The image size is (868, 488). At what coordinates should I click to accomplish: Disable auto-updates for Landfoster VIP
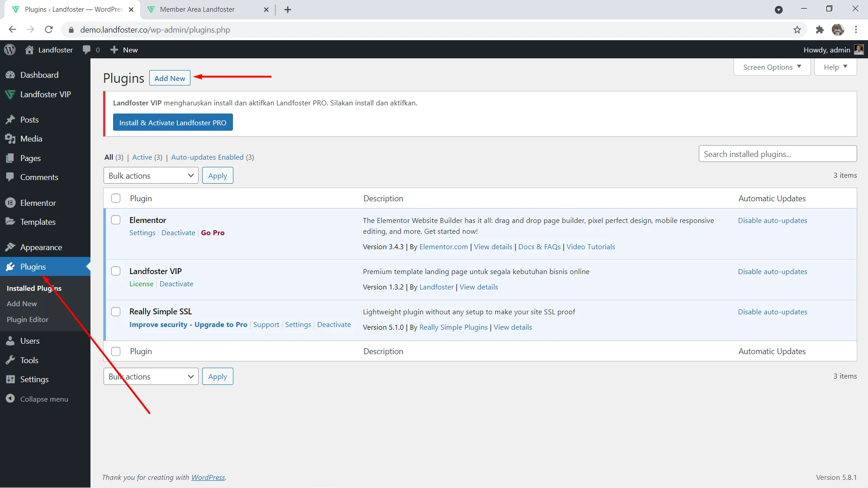tap(773, 272)
